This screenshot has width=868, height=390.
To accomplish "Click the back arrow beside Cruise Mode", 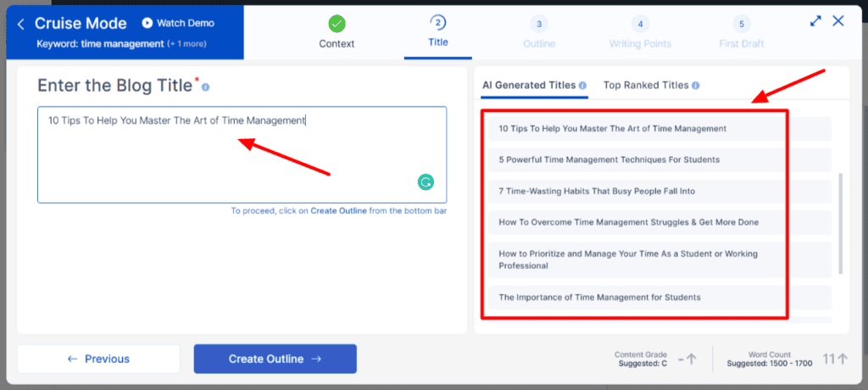I will tap(20, 24).
